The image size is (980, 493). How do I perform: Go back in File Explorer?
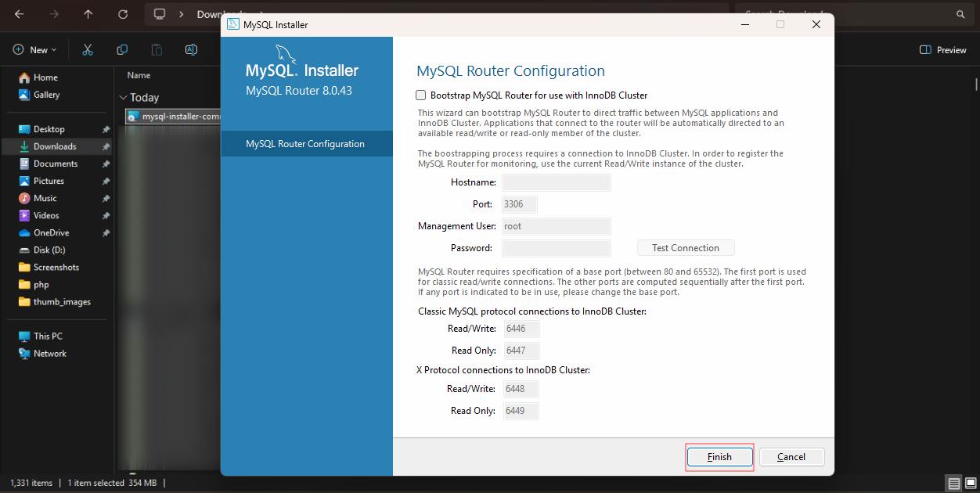point(19,14)
